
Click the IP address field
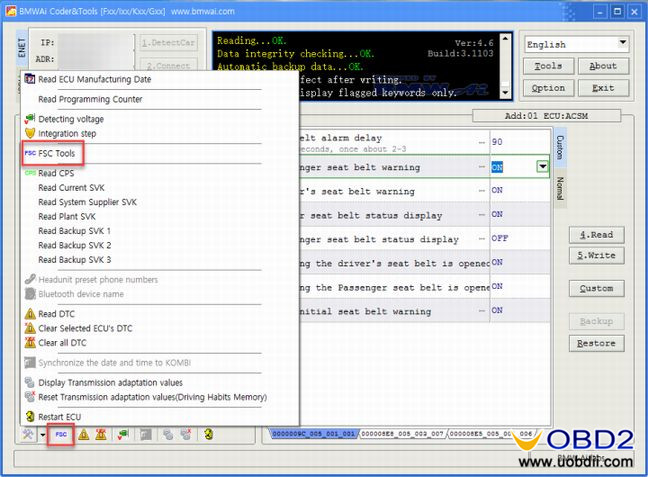[95, 43]
